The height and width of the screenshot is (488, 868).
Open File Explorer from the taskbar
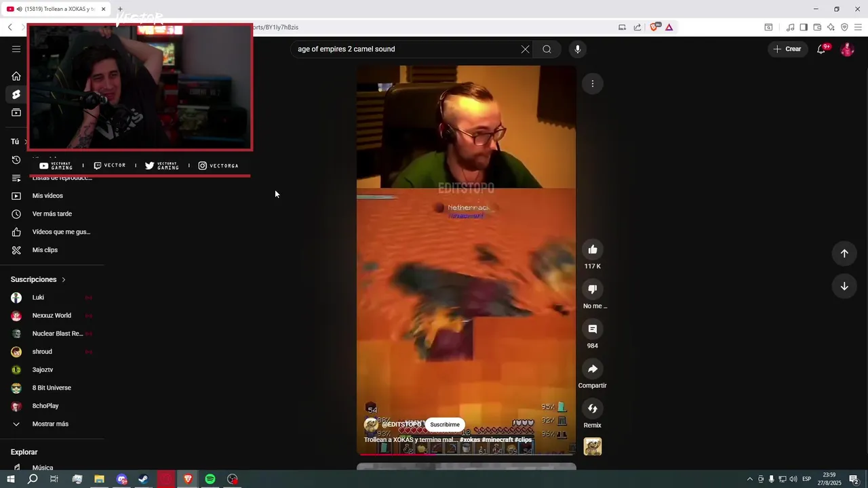[x=99, y=479]
